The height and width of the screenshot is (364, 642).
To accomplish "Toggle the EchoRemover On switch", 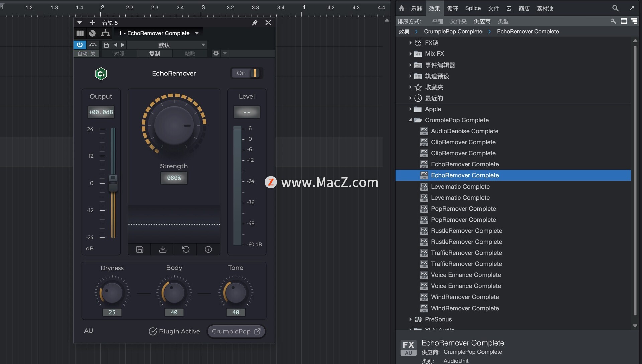I will [247, 73].
